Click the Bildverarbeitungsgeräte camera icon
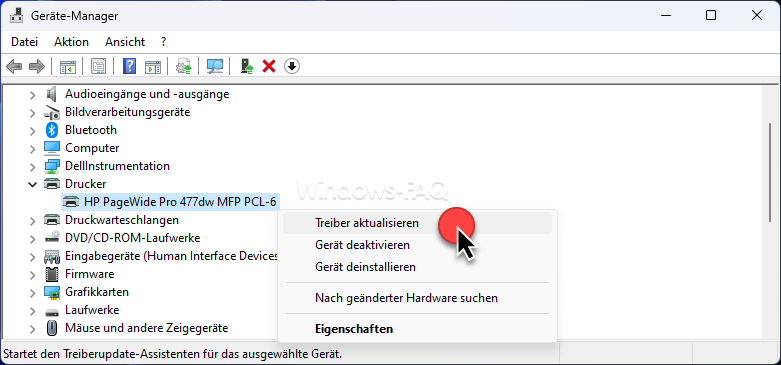 pos(52,112)
